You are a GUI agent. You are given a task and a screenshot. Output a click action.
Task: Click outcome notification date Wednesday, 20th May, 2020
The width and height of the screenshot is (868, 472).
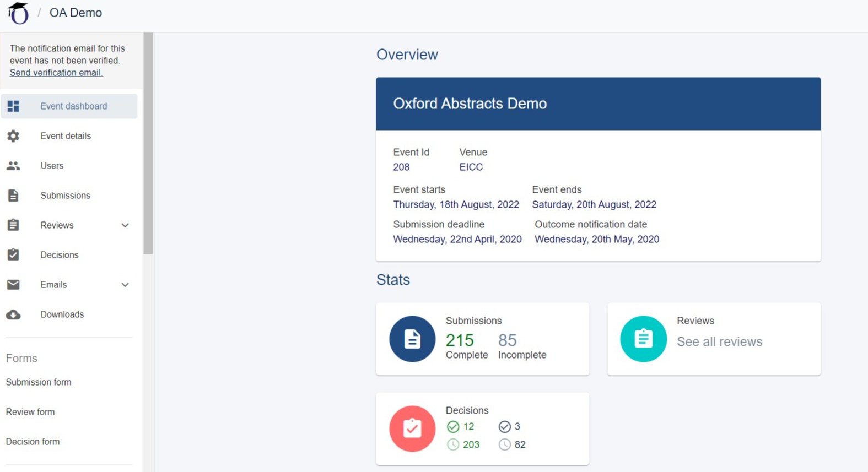597,239
